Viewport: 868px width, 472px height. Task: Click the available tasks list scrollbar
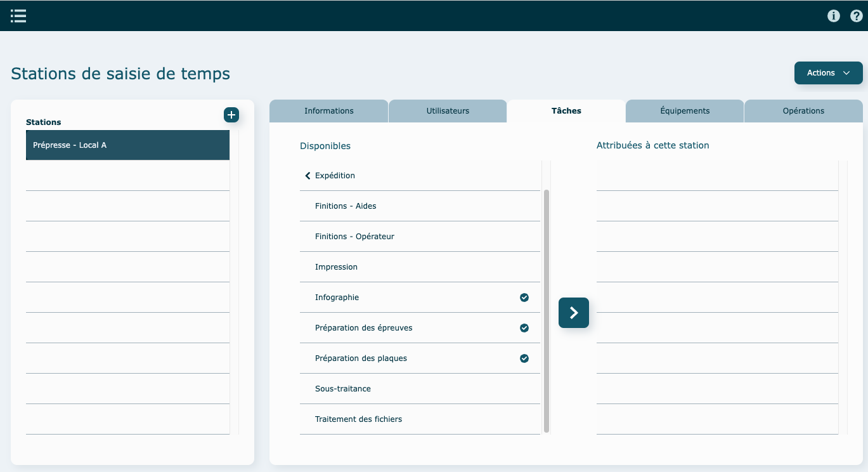[546, 311]
